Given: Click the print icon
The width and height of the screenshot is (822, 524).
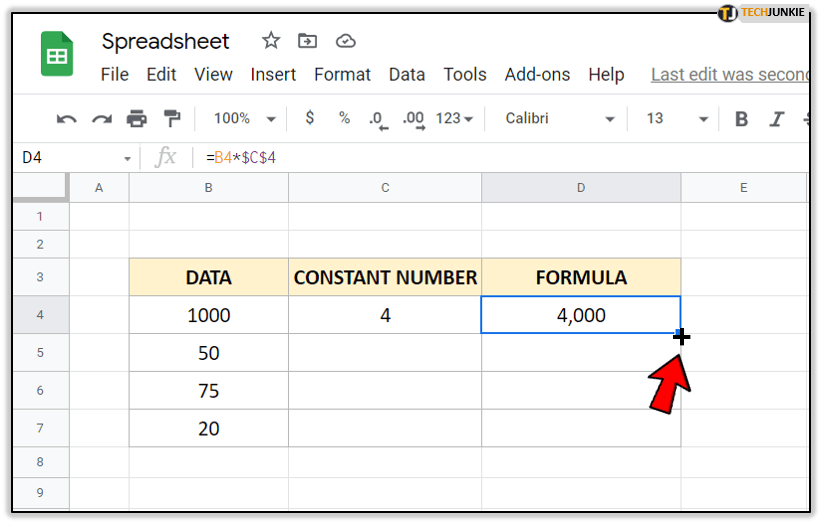Looking at the screenshot, I should [x=136, y=119].
